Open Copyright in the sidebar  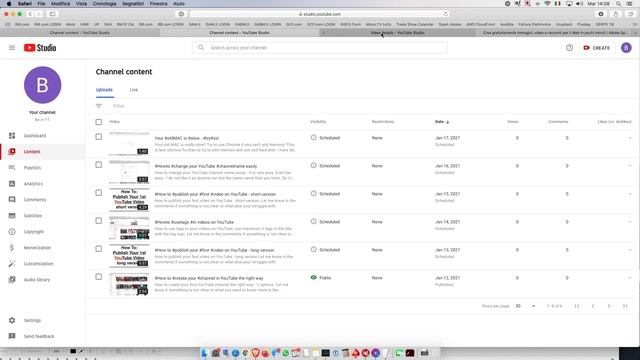click(42, 231)
